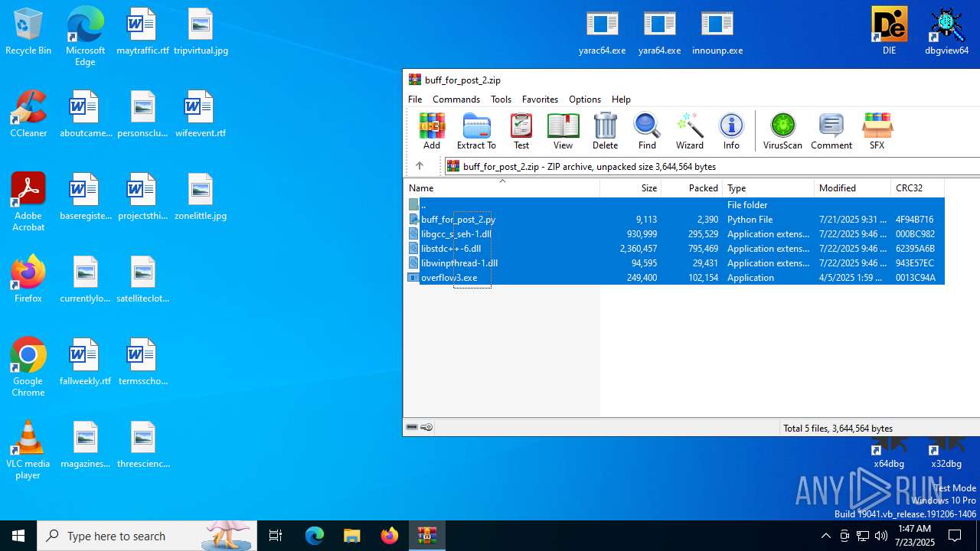The width and height of the screenshot is (980, 551).
Task: Open Firefox from the taskbar
Action: pos(390,536)
